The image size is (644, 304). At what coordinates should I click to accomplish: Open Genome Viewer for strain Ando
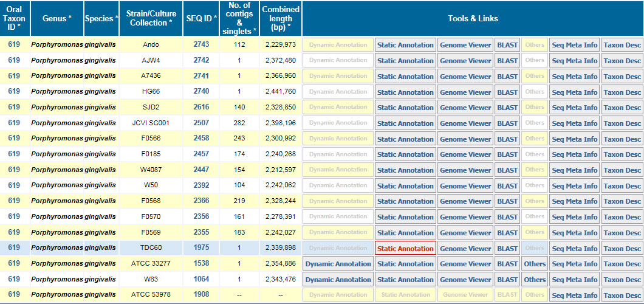click(465, 45)
